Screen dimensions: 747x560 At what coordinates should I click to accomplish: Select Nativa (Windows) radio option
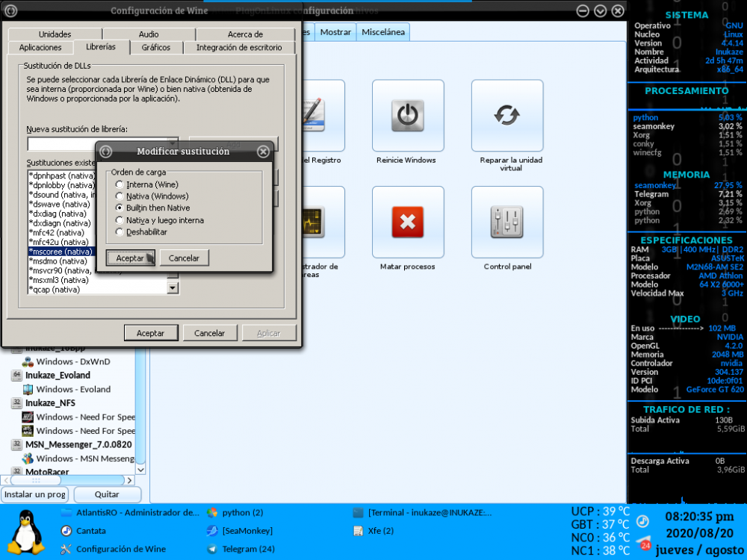pos(119,196)
